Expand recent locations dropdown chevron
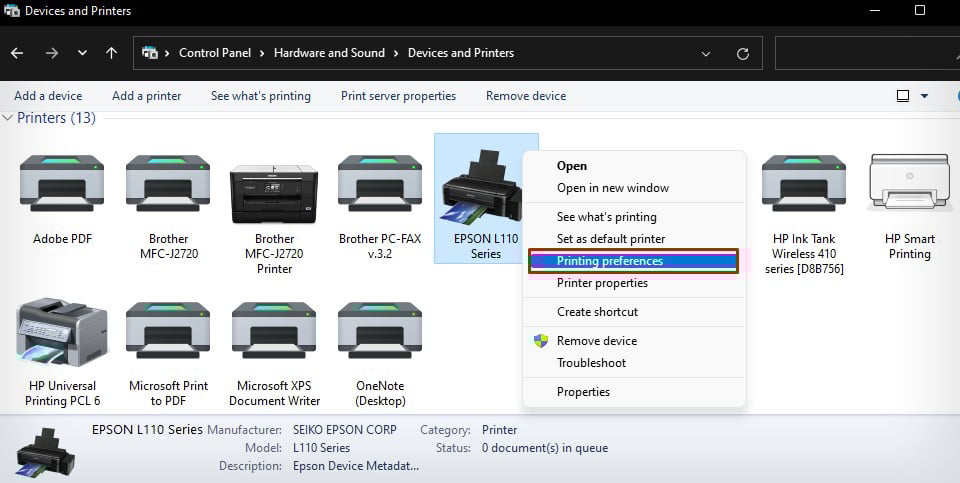The height and width of the screenshot is (483, 960). coord(82,53)
